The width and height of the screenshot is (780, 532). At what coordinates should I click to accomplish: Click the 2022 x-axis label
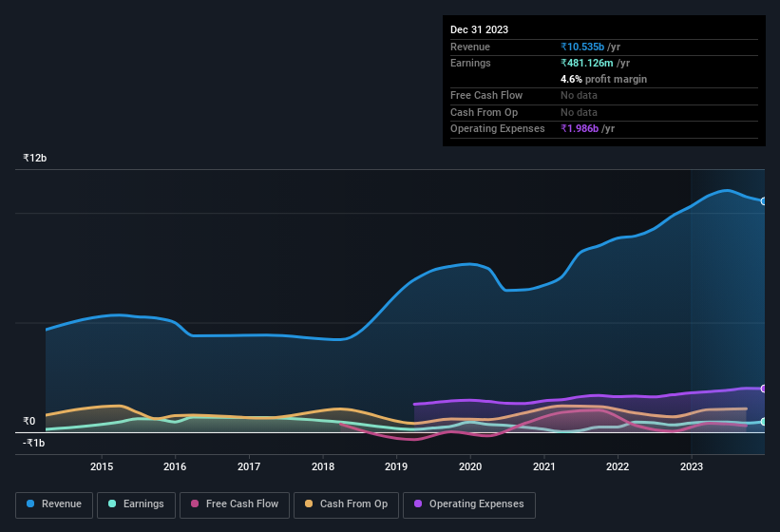[x=618, y=466]
